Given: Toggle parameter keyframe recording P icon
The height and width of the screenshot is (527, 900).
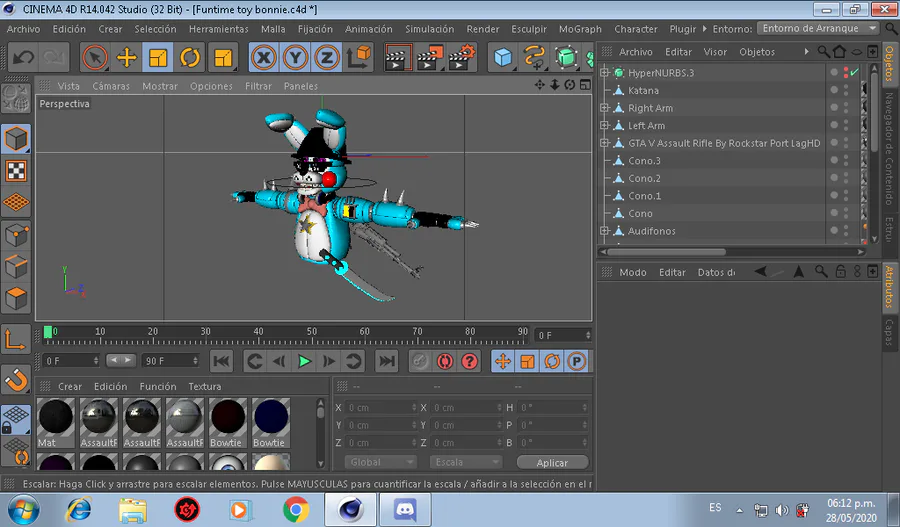Looking at the screenshot, I should coord(577,361).
